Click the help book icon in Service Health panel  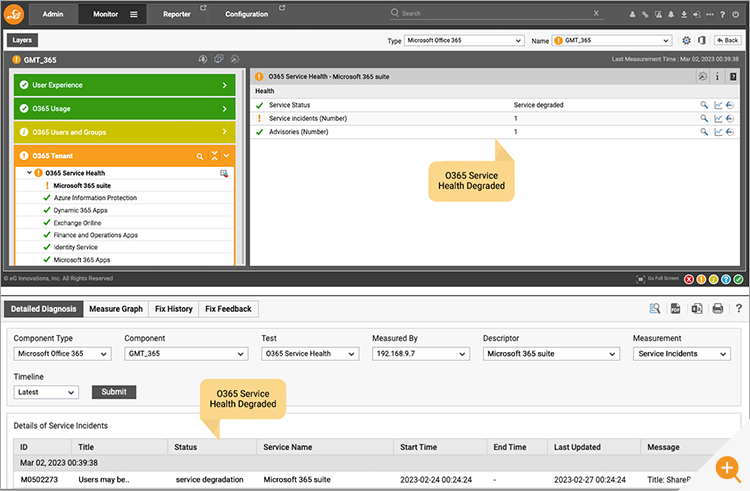733,76
